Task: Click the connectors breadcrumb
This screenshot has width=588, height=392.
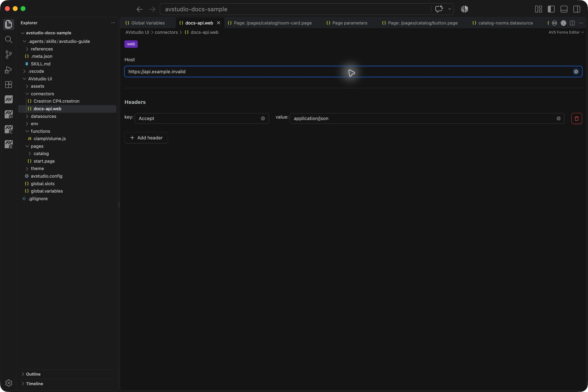Action: coord(166,32)
